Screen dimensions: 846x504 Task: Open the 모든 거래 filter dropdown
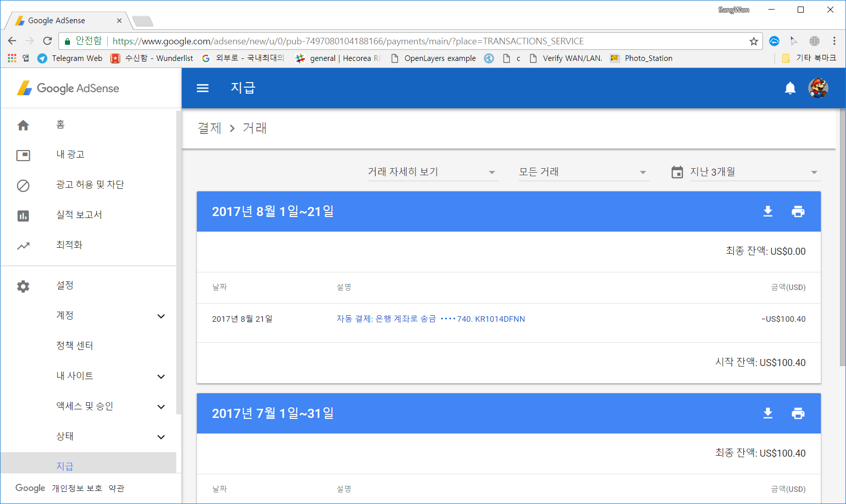pos(583,172)
